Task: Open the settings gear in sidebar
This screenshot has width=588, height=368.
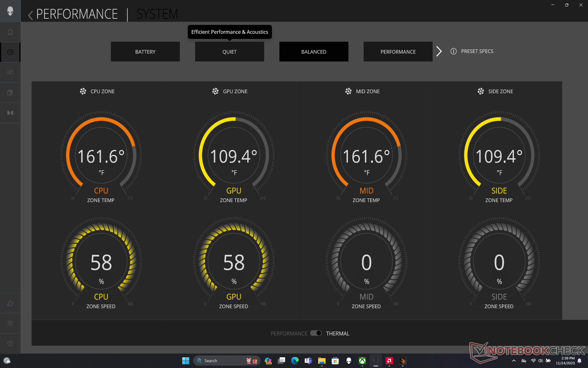Action: pyautogui.click(x=10, y=323)
